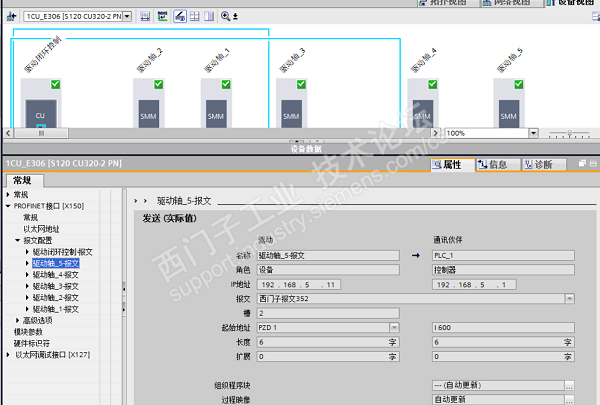Open the 100% zoom level dropdown
The height and width of the screenshot is (405, 600).
pyautogui.click(x=533, y=133)
